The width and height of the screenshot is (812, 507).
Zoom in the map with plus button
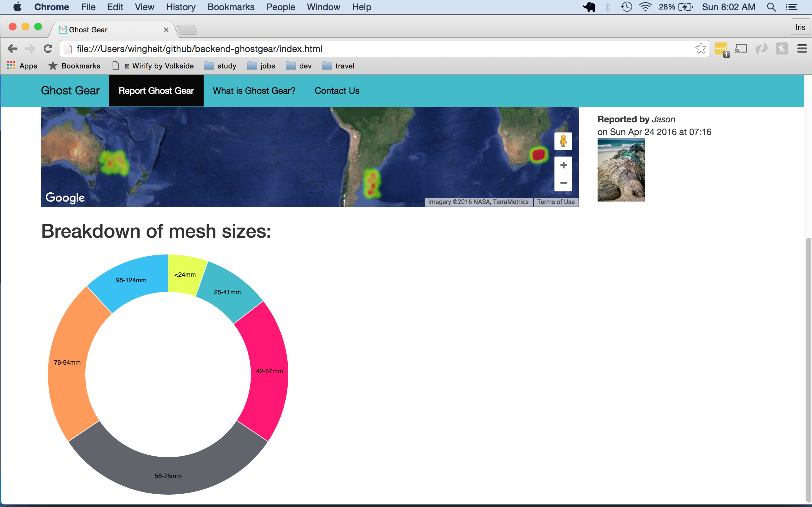tap(563, 165)
